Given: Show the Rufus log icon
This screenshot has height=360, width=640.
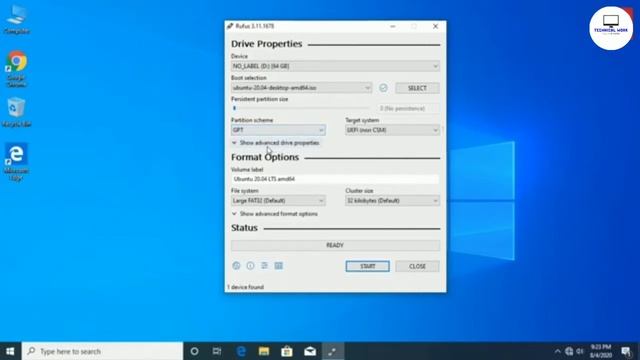Looking at the screenshot, I should [x=279, y=266].
